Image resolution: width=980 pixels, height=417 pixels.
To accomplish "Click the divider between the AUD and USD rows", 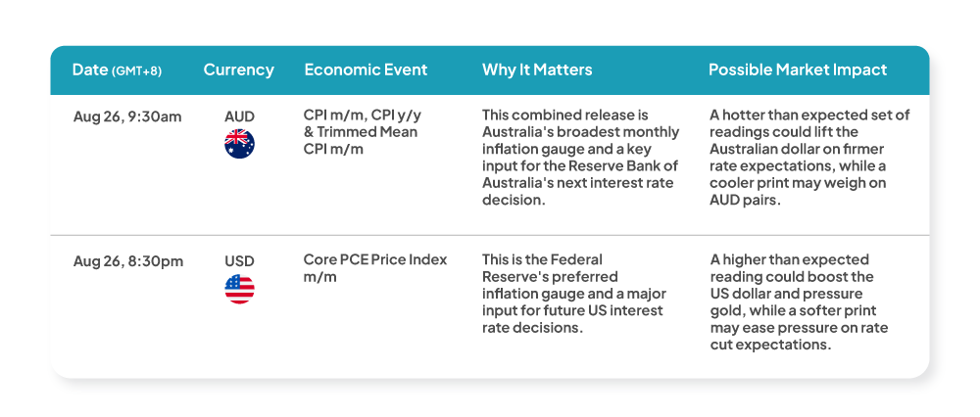I will coord(490,235).
